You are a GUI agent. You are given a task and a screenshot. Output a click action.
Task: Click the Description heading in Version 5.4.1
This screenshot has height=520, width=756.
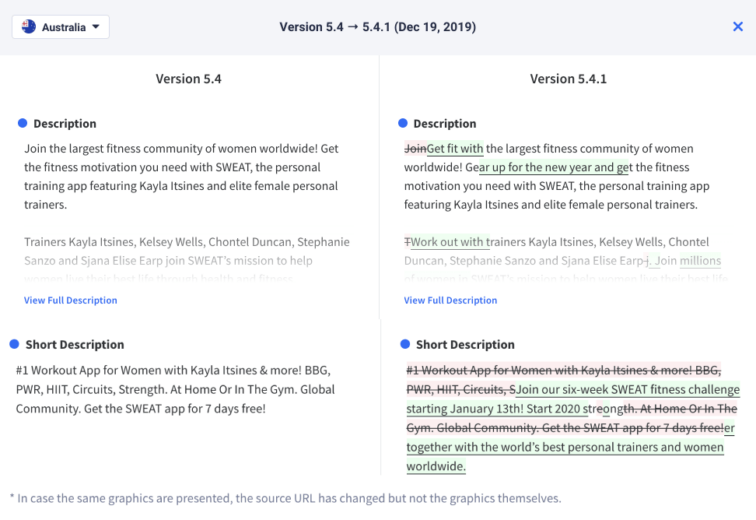click(x=445, y=124)
